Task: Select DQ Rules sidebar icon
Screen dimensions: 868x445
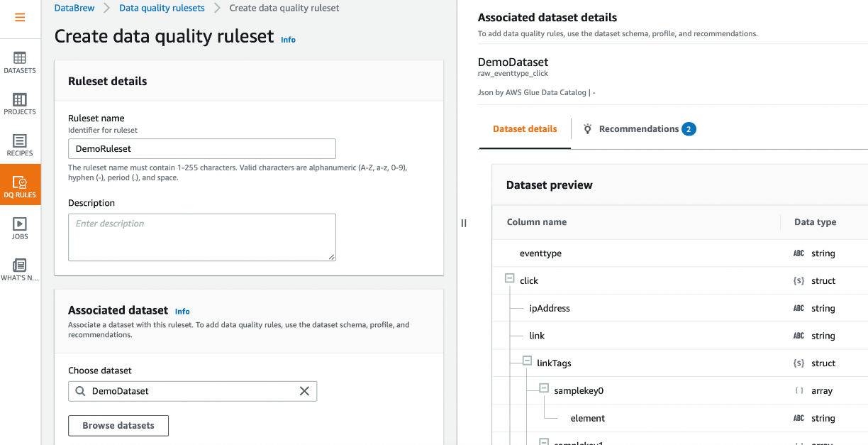Action: pos(20,186)
